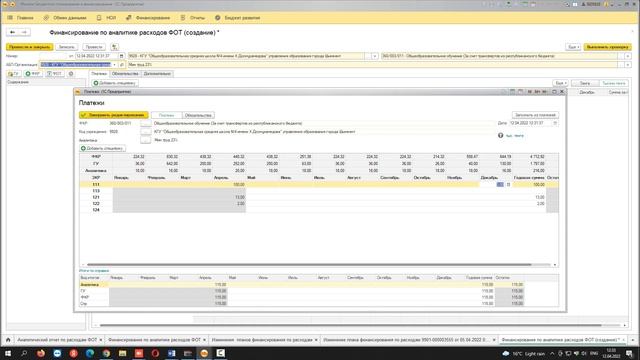Screen dimensions: 640x360
Task: Open Аналитический отчет по расходам ФОТ bottom tab
Action: pos(57,340)
